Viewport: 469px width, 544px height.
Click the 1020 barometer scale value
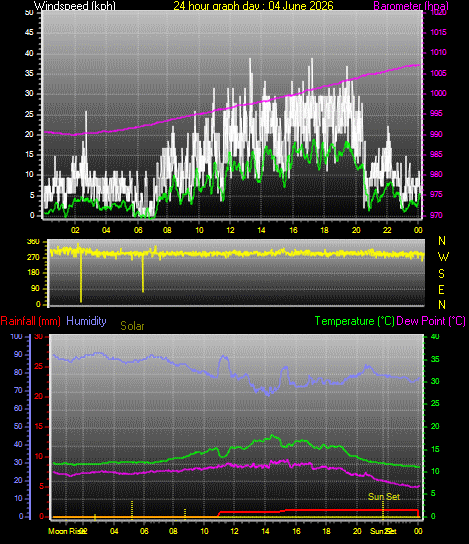pyautogui.click(x=438, y=13)
